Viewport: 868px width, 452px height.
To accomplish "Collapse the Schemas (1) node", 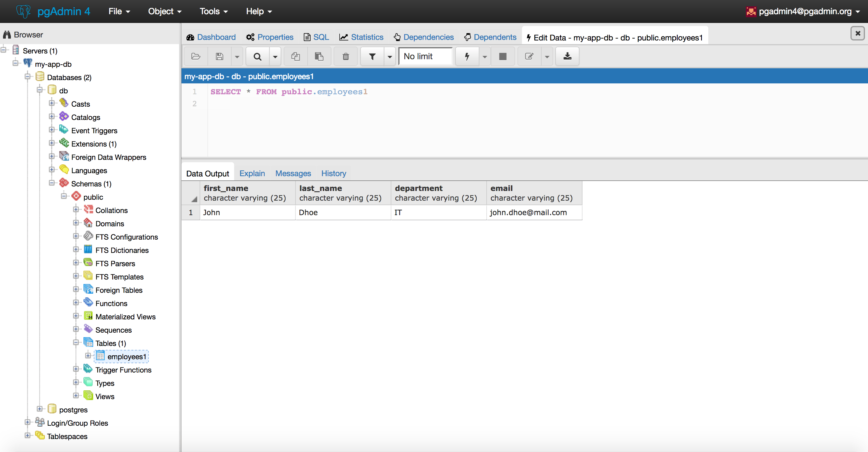I will coord(51,183).
